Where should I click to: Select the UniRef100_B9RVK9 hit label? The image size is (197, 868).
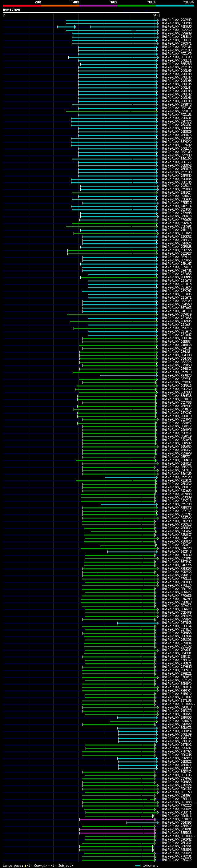177,772
